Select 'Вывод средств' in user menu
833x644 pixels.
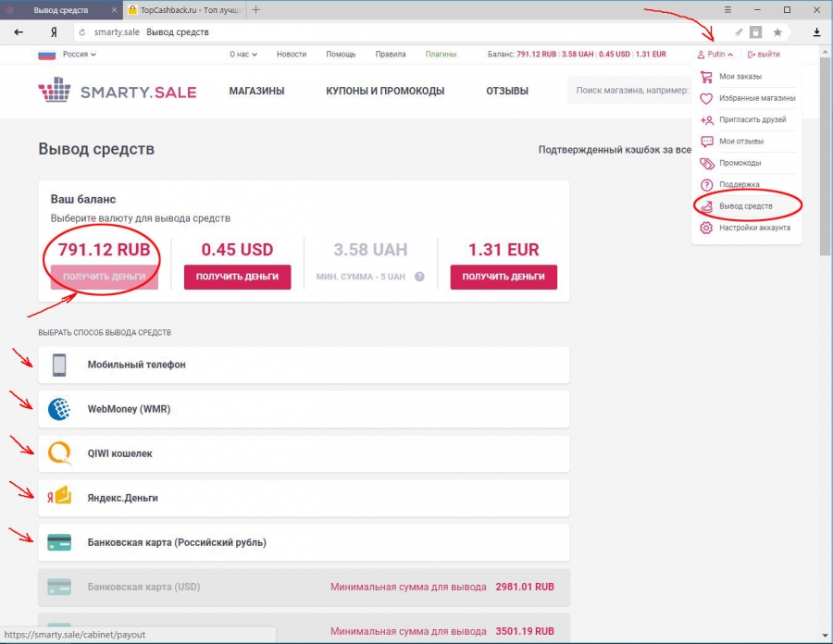pos(745,206)
